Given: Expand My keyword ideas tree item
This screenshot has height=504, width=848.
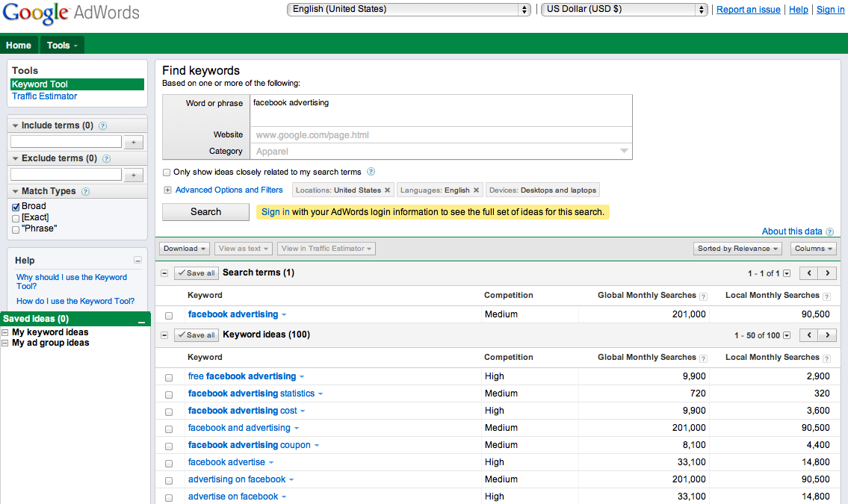Looking at the screenshot, I should point(5,333).
